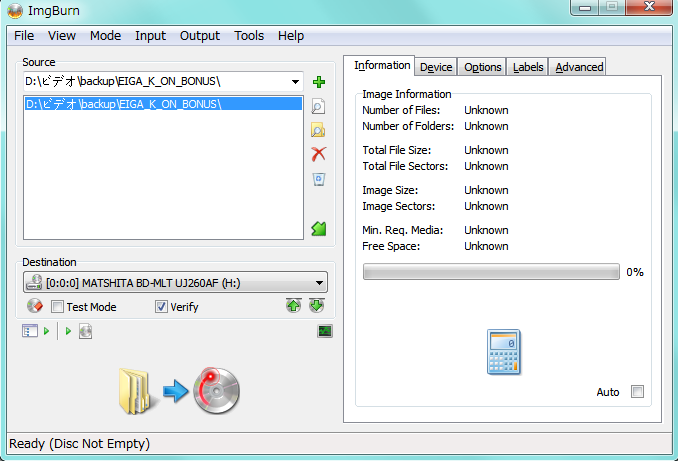The width and height of the screenshot is (678, 461).
Task: Tick the Auto calculate checkbox
Action: click(637, 392)
